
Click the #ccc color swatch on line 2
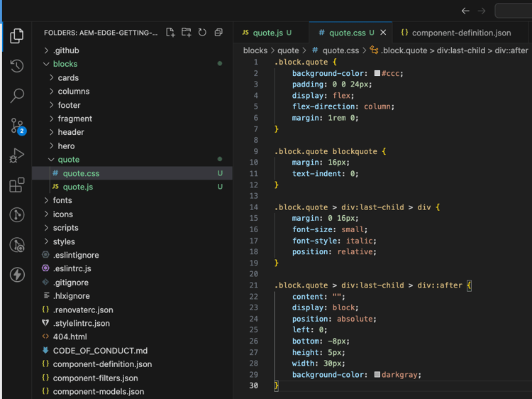click(377, 73)
